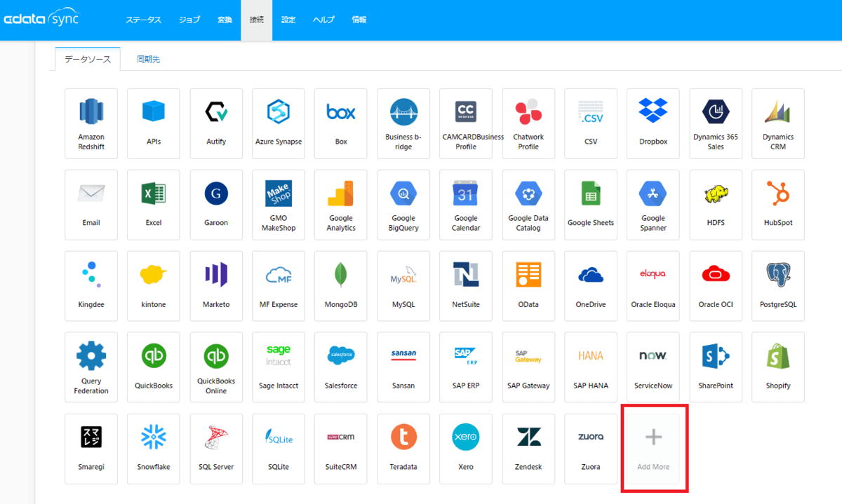842x504 pixels.
Task: Open the MF Expense connector
Action: [279, 286]
